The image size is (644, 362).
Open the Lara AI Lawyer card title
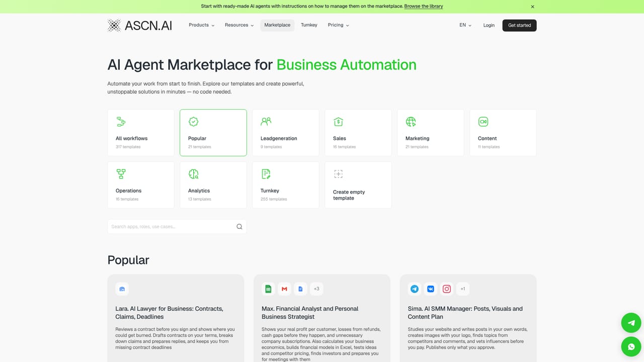pyautogui.click(x=169, y=313)
